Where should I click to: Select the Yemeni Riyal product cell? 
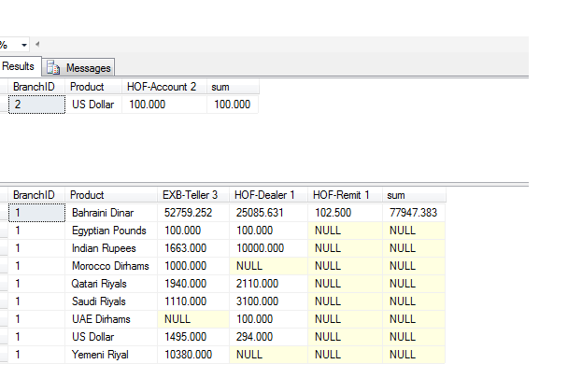click(x=111, y=355)
